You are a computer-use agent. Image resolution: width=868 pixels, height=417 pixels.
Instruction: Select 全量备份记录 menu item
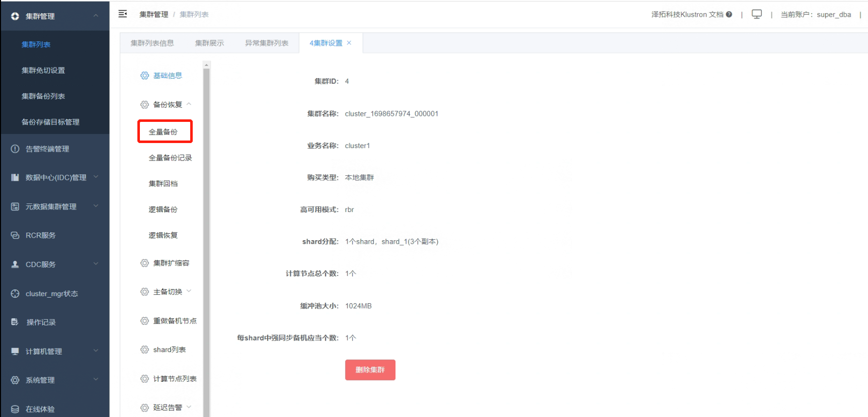(170, 158)
